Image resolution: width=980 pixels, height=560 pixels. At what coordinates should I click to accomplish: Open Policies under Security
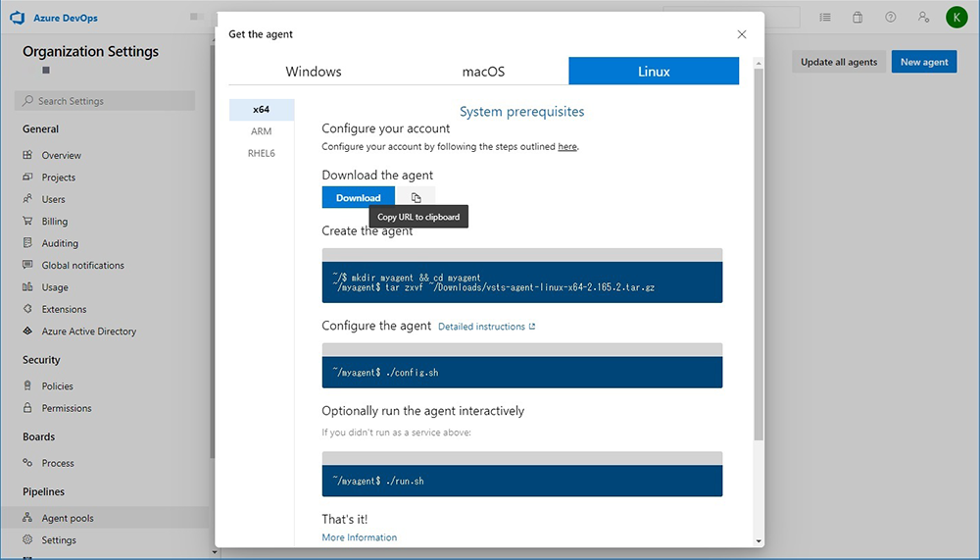pyautogui.click(x=58, y=386)
